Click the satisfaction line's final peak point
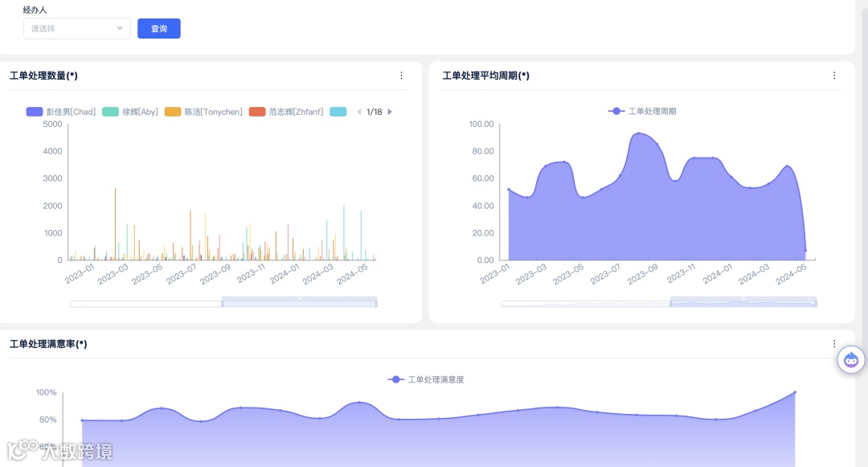 795,392
